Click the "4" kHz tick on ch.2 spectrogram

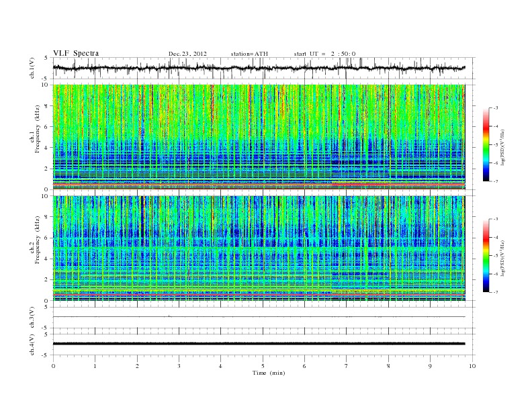[47, 259]
